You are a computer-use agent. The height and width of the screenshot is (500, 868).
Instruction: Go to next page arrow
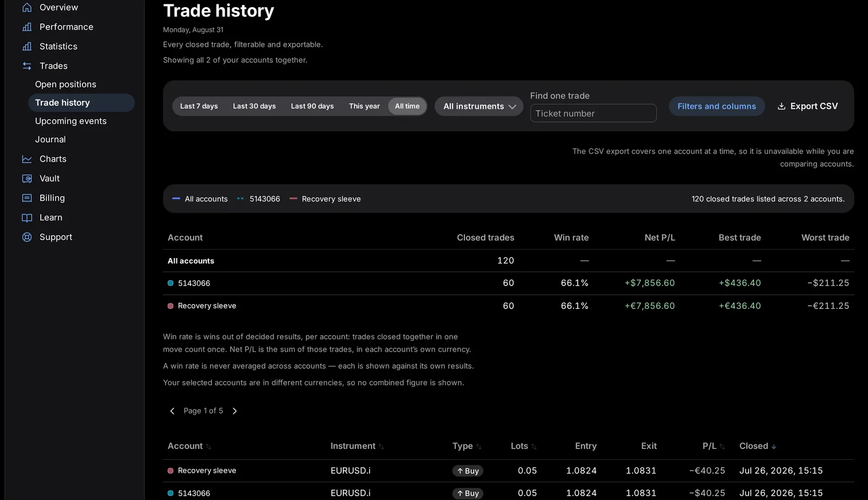(234, 411)
